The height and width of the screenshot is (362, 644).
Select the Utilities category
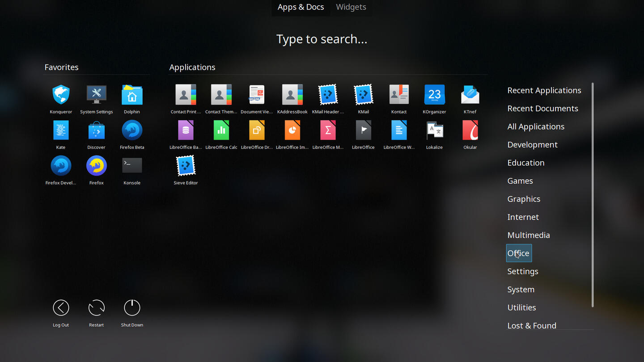[x=521, y=307]
